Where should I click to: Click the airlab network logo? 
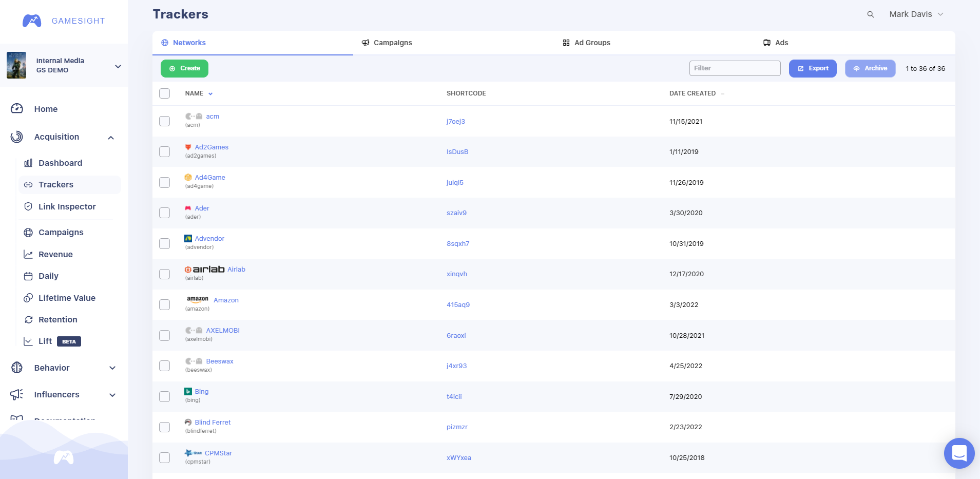[x=205, y=269]
